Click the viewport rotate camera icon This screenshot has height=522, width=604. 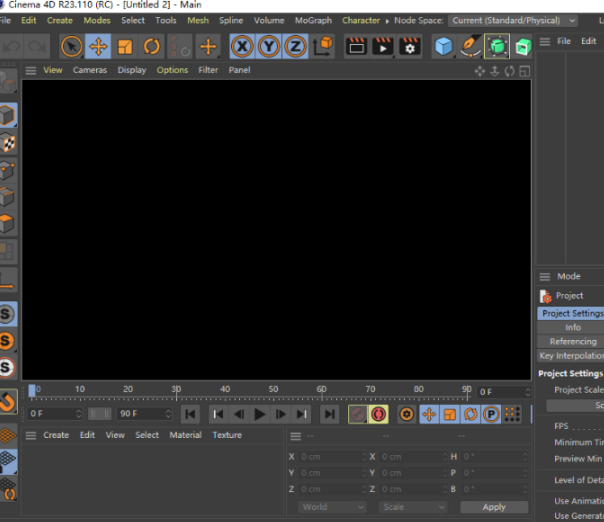tap(509, 71)
